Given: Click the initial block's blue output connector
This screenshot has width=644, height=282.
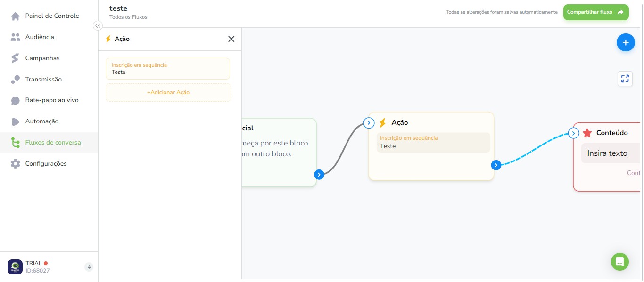Looking at the screenshot, I should pos(319,175).
